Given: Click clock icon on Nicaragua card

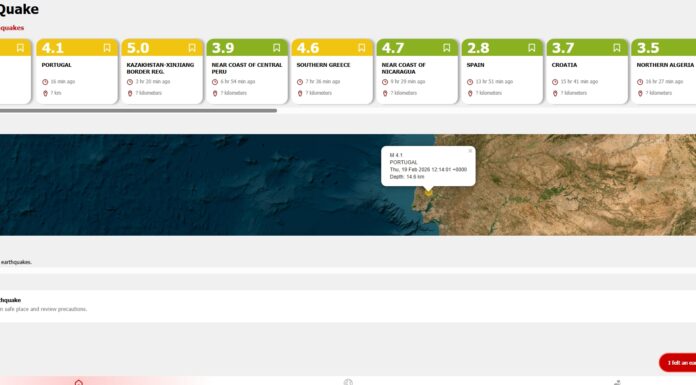Looking at the screenshot, I should click(x=385, y=82).
